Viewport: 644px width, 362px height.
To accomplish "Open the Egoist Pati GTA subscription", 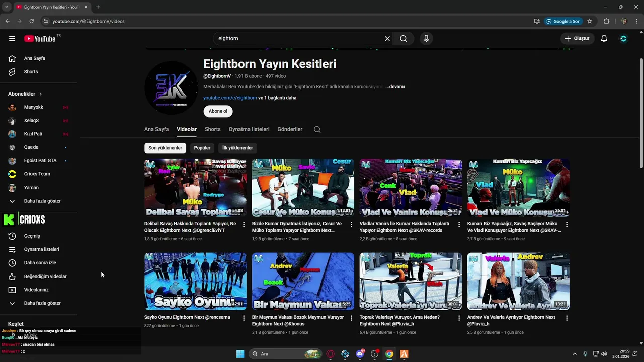I will click(x=40, y=161).
